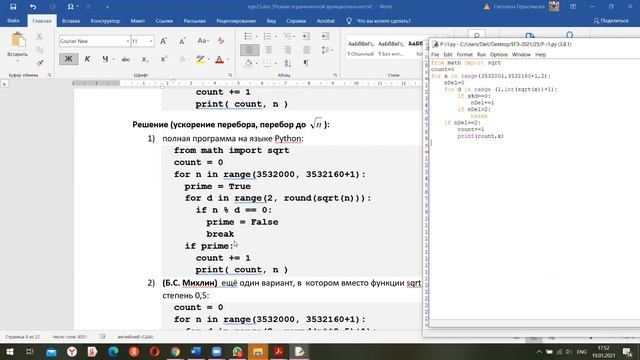
Task: Click Save icon in Word title bar
Action: (13, 7)
